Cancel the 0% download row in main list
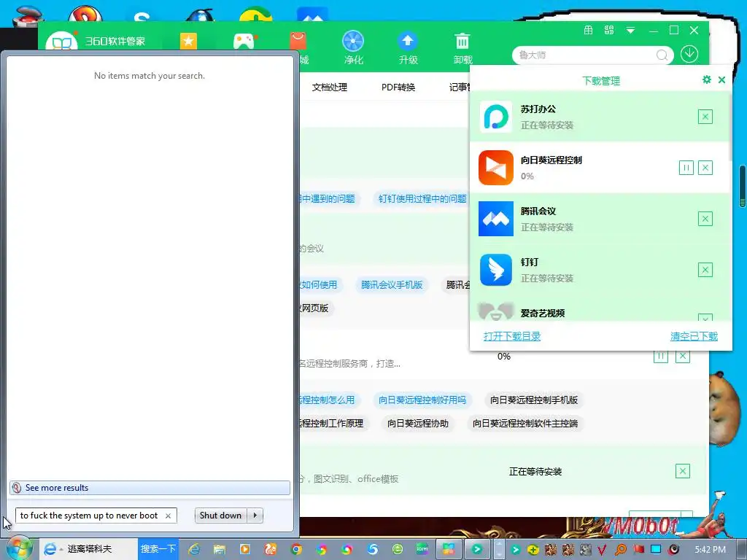This screenshot has height=560, width=747. coord(683,356)
